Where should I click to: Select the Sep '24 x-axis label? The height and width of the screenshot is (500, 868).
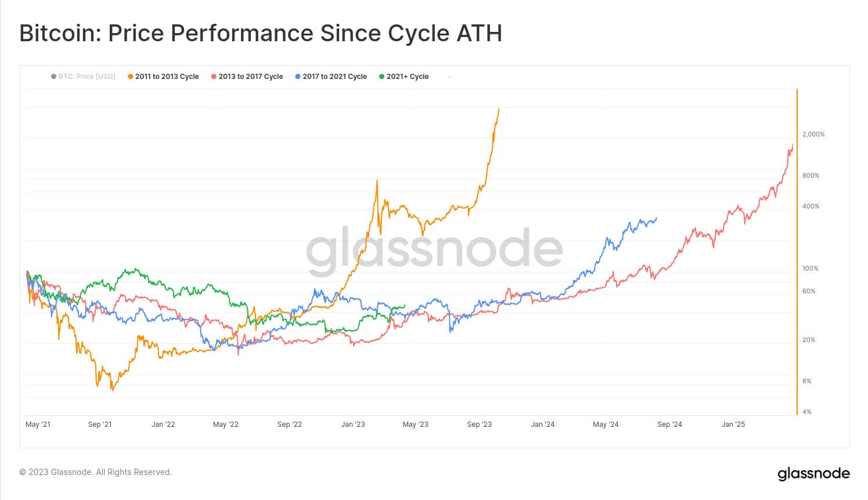[669, 425]
